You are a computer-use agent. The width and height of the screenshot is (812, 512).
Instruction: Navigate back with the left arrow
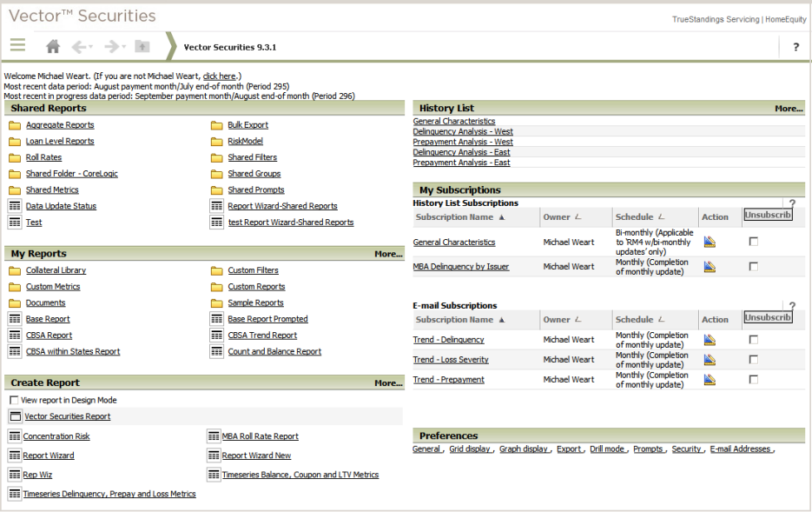pos(79,47)
